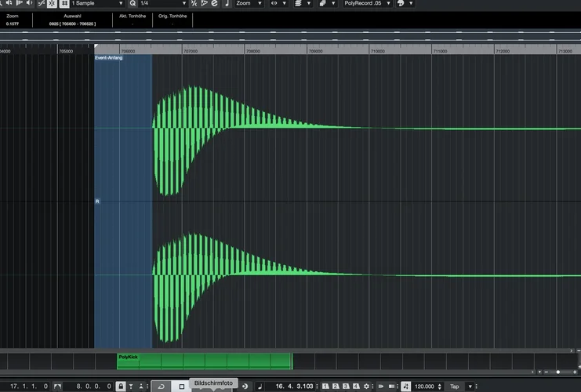
Task: Click the Stop button in transport
Action: pyautogui.click(x=182, y=387)
